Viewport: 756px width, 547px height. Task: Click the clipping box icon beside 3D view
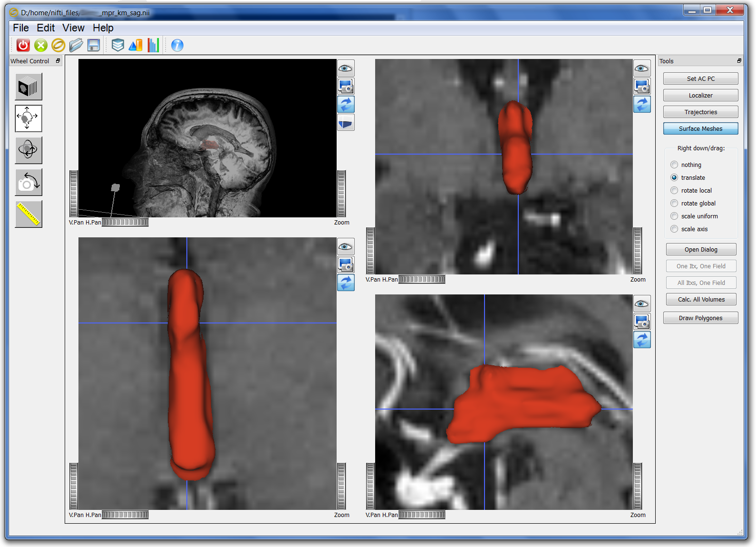click(x=346, y=123)
